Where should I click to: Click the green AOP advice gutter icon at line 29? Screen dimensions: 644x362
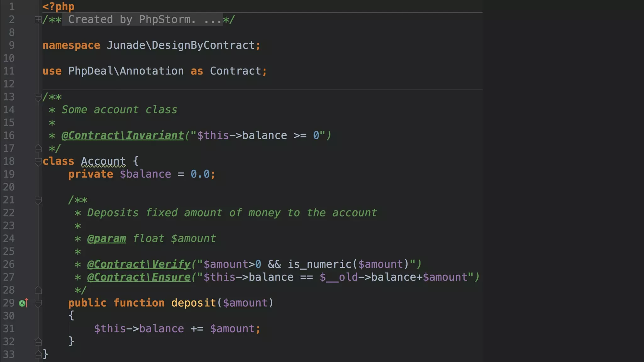coord(22,303)
